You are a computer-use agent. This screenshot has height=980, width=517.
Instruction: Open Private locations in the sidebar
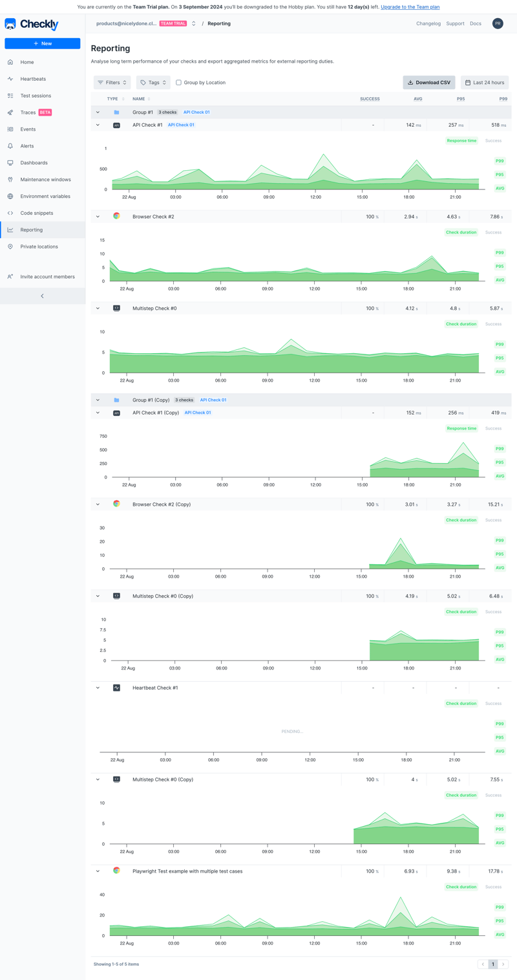pyautogui.click(x=38, y=246)
